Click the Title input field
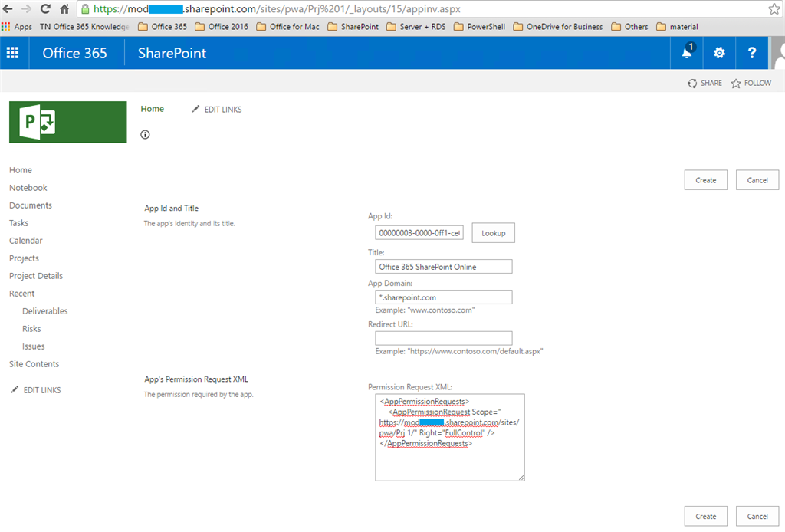The image size is (785, 532). pos(444,266)
